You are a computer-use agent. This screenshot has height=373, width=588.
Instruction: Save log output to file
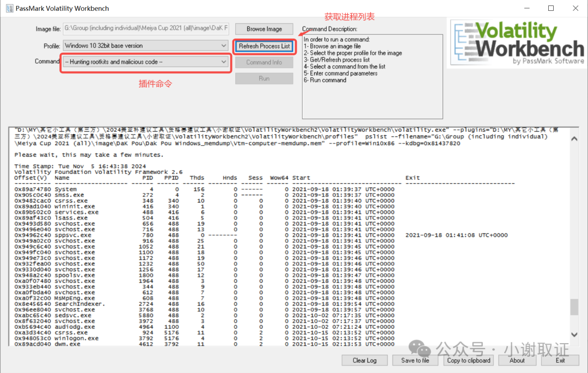click(415, 360)
